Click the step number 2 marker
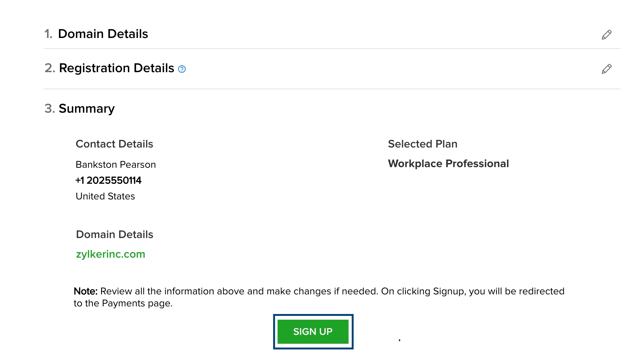Viewport: 635px width, 364px height. click(50, 68)
